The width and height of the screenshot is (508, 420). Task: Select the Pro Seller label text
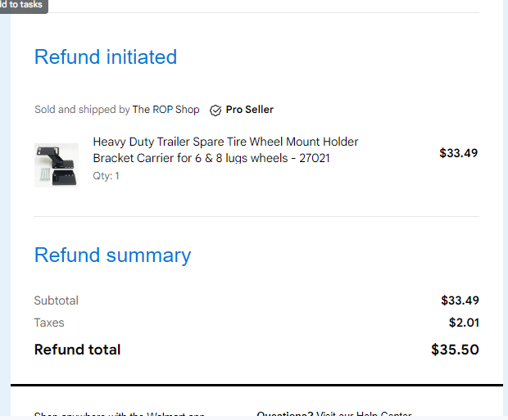pos(249,110)
